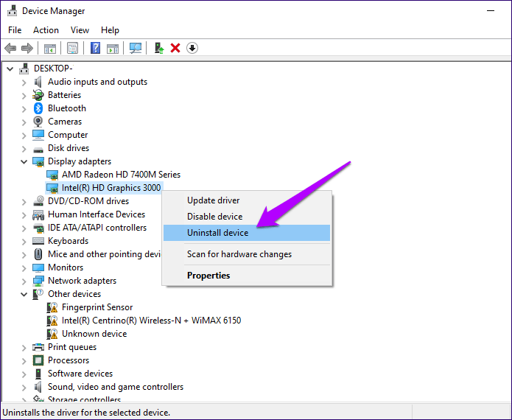Expand the Bluetooth category

(24, 109)
